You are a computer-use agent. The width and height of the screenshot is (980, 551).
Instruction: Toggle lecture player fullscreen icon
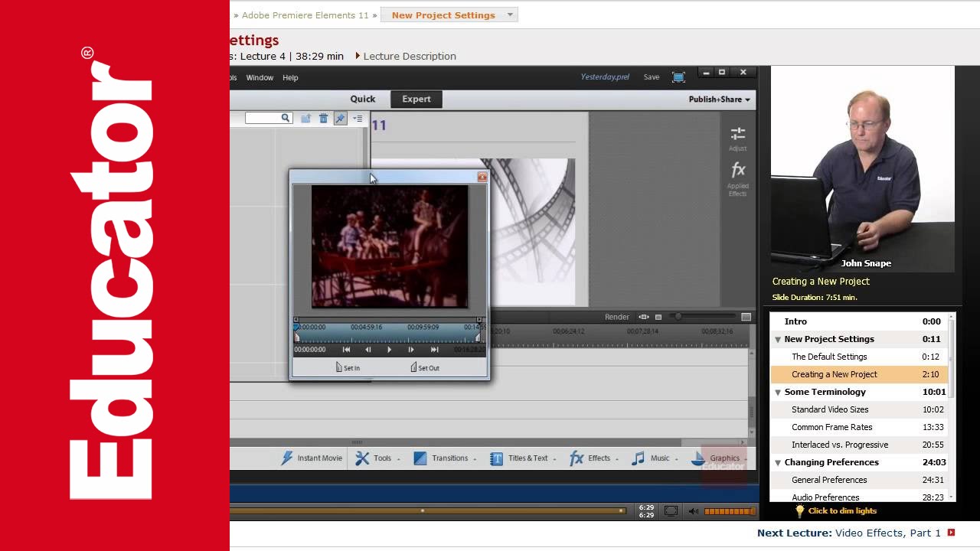click(671, 511)
